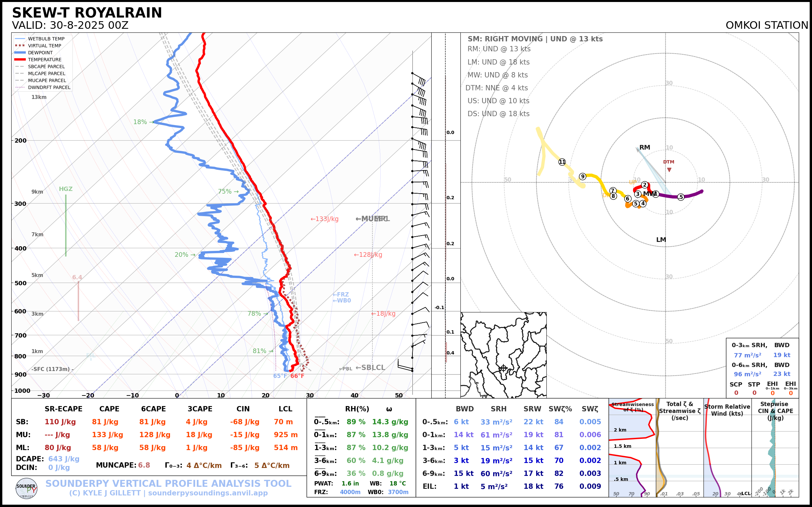Click the green HGZ bar label
Image resolution: width=812 pixels, height=507 pixels.
[66, 189]
